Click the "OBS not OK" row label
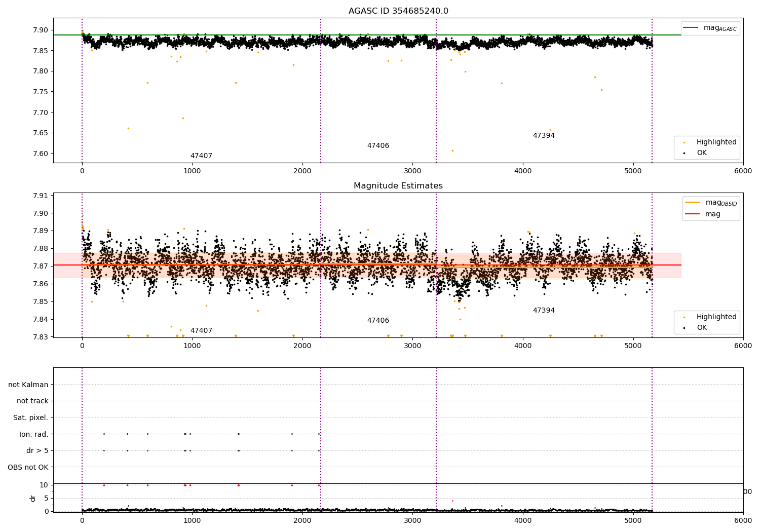The image size is (760, 532). pos(28,467)
